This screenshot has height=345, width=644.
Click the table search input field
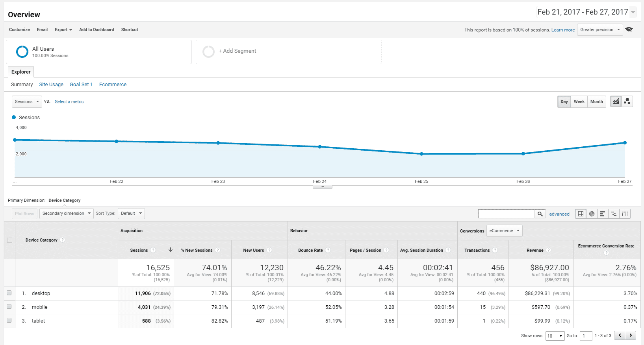(506, 214)
